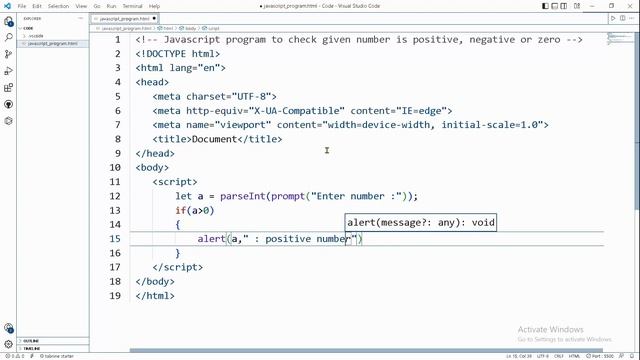Open the Run menu
640x360 pixels.
tap(111, 6)
